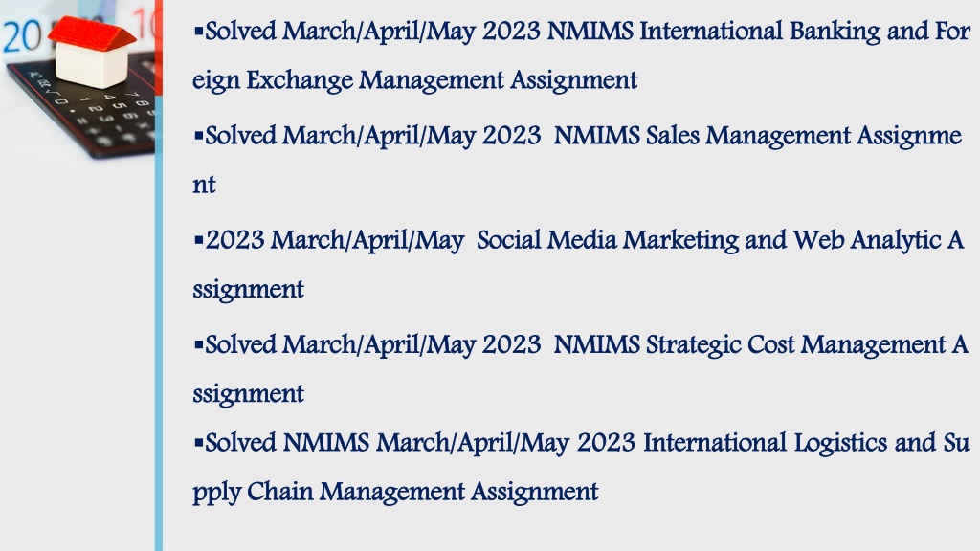Click the Strategic Cost Management Assignment text

click(x=580, y=369)
